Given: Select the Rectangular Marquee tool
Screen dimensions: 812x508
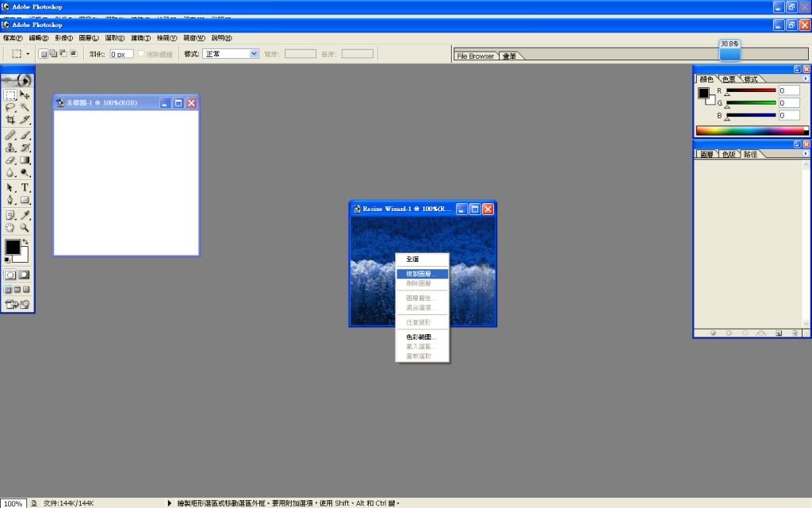Looking at the screenshot, I should [x=10, y=94].
